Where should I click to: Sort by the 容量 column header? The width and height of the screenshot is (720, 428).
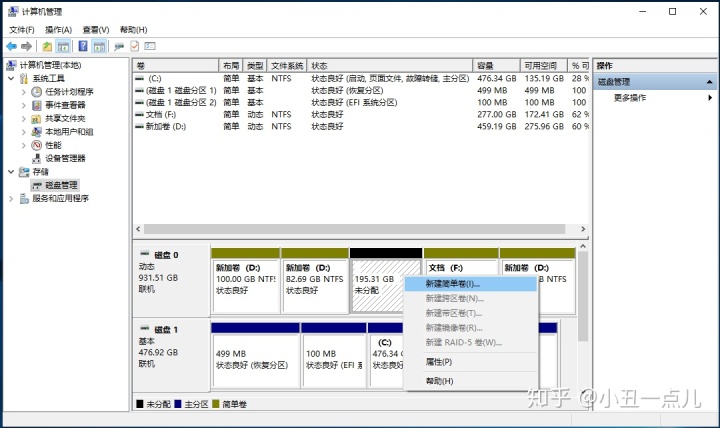pos(496,66)
